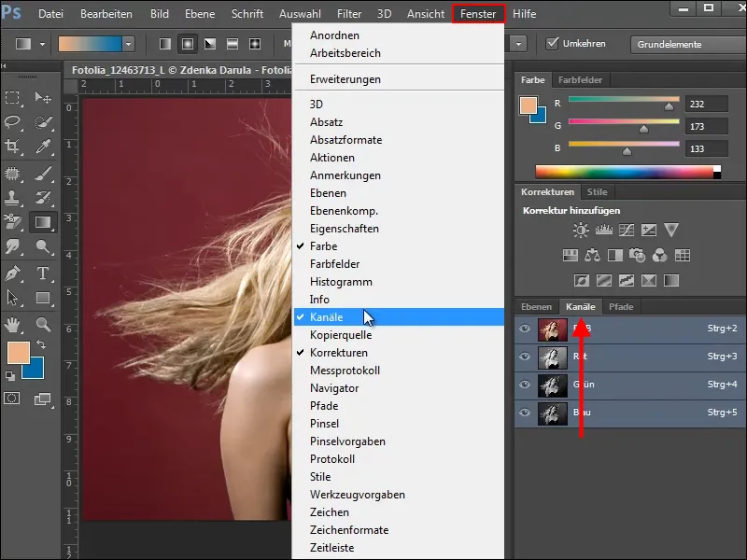Screen dimensions: 747x560
Task: Toggle the checked Farbe menu entry
Action: tap(399, 246)
